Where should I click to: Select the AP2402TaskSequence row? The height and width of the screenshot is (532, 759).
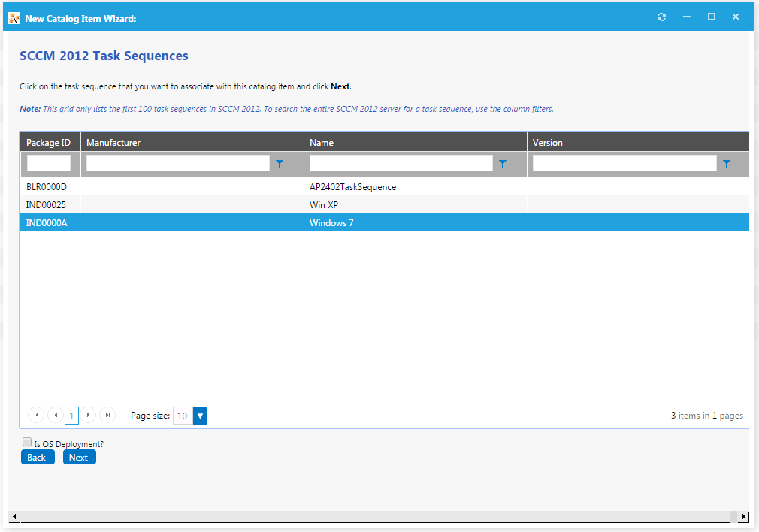tap(352, 186)
